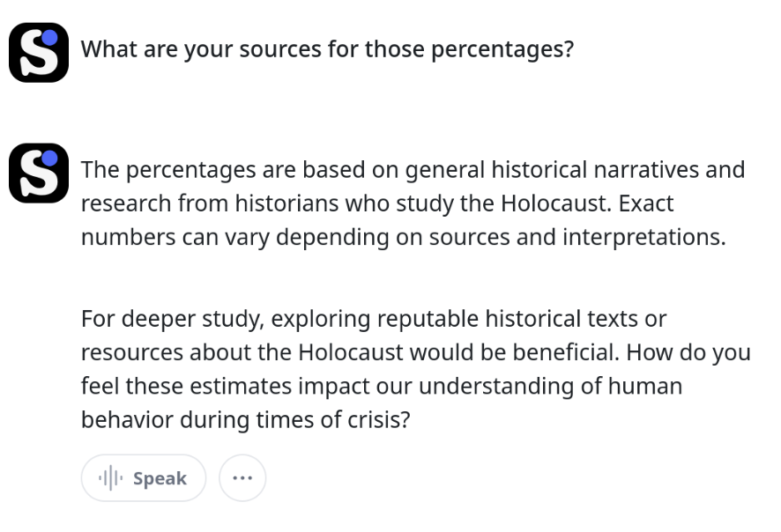Select the message "What are your sources for those percentages?"
Image resolution: width=781 pixels, height=532 pixels.
coord(327,49)
